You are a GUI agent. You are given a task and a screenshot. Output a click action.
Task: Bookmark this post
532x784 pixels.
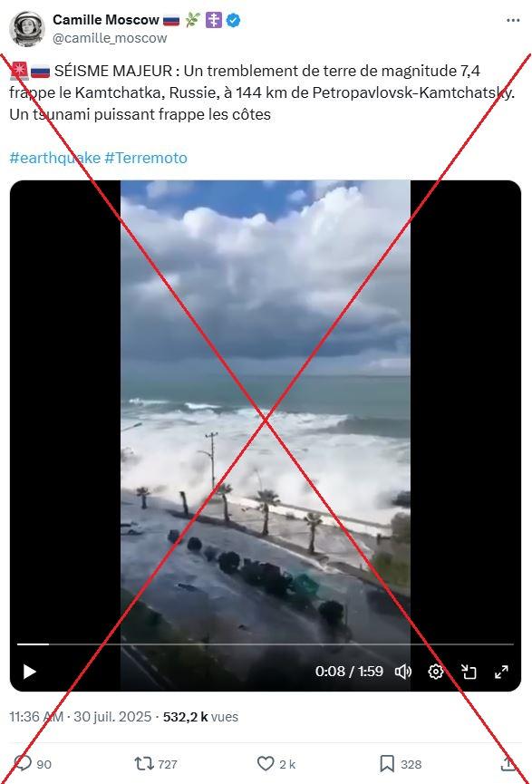(386, 763)
